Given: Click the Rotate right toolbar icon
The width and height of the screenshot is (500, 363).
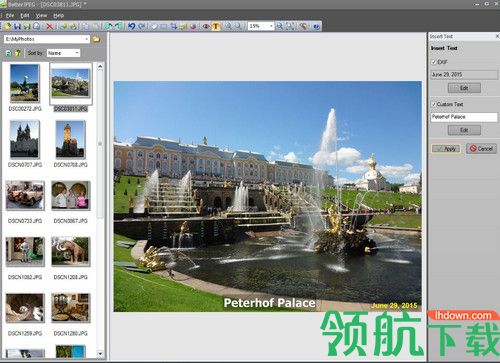Looking at the screenshot, I should [x=119, y=26].
